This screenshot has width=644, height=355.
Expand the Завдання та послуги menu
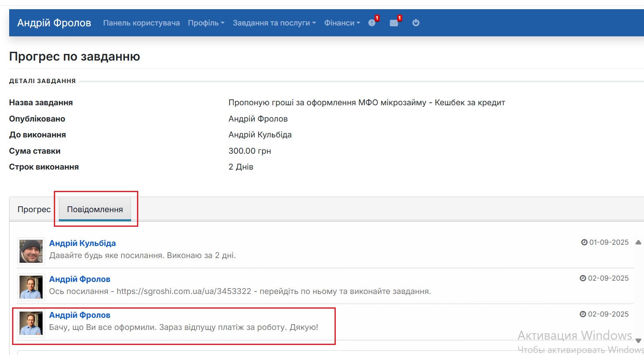(274, 23)
